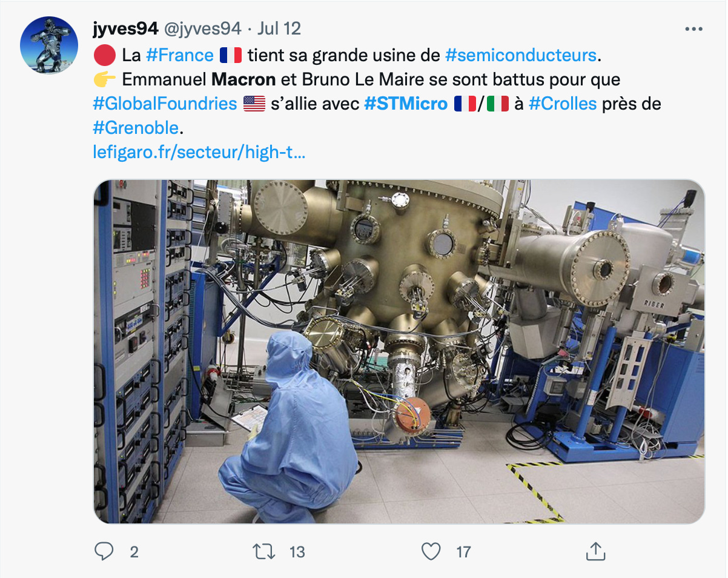Like the tweet with heart icon
The image size is (728, 578).
(431, 551)
